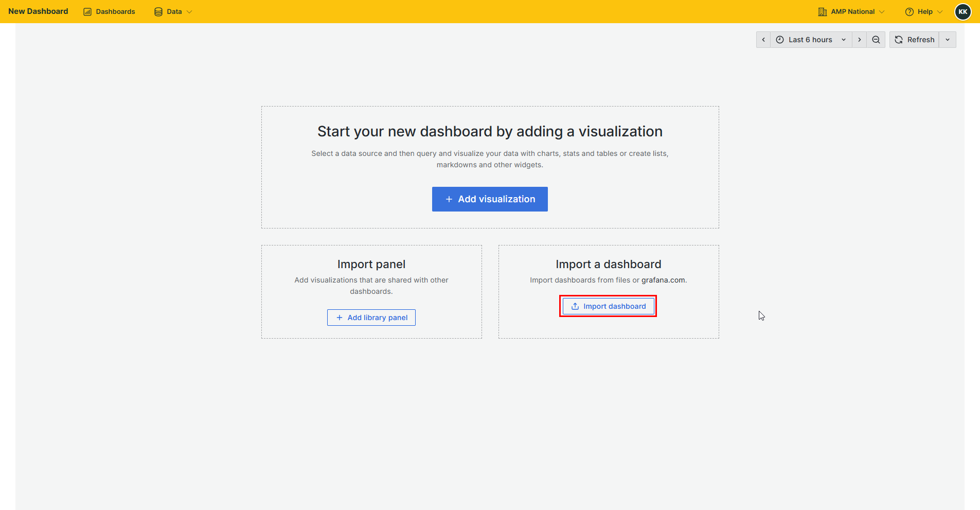Click the plus icon on Add library panel
This screenshot has width=980, height=510.
pyautogui.click(x=340, y=318)
